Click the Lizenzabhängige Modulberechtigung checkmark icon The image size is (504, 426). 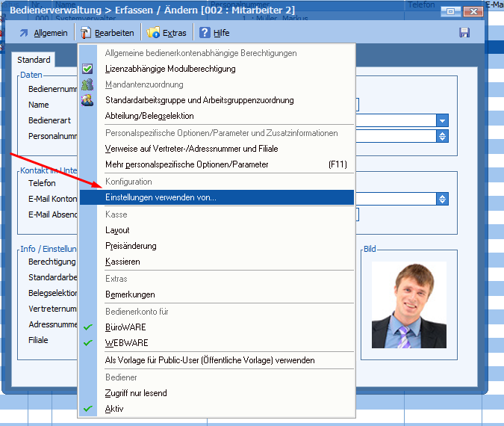pos(87,69)
